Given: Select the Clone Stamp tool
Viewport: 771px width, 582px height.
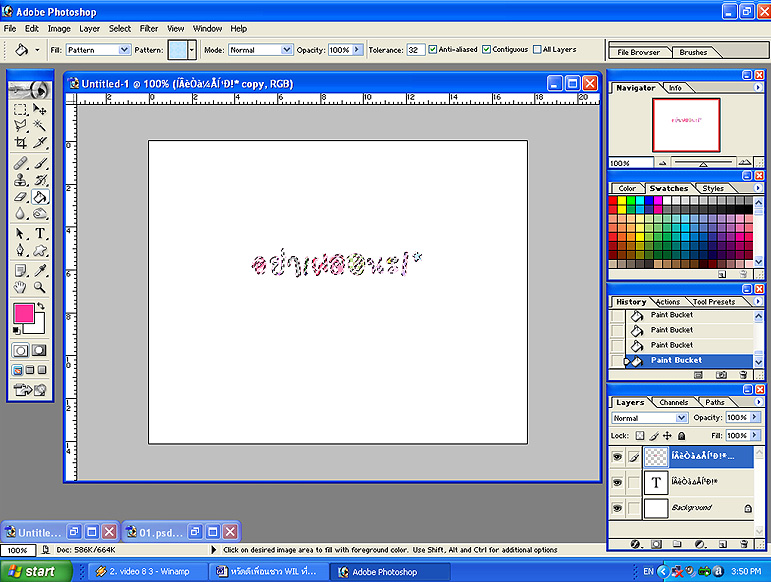Looking at the screenshot, I should coord(20,180).
